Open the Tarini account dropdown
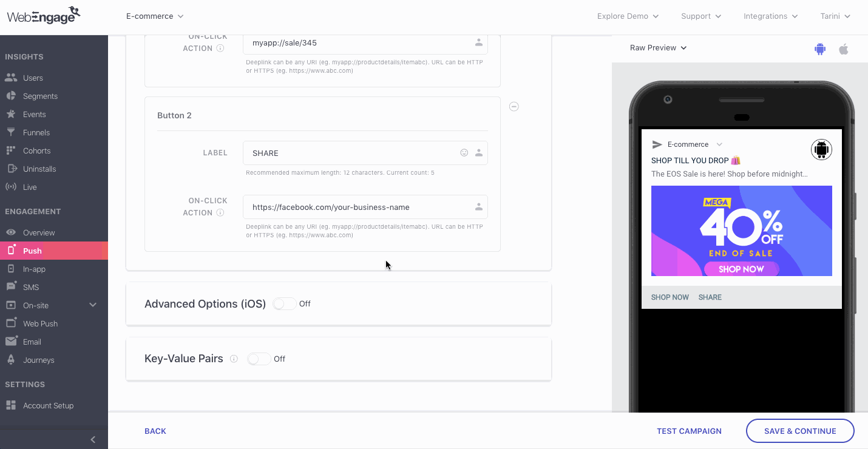The height and width of the screenshot is (449, 868). [835, 16]
